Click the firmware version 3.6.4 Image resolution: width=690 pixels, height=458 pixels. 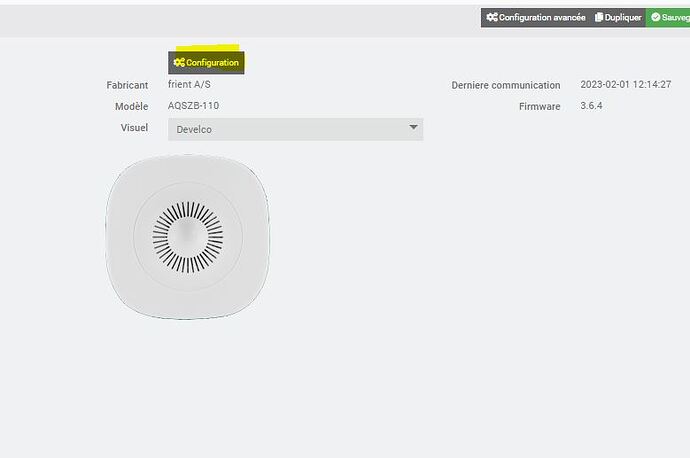[x=591, y=106]
